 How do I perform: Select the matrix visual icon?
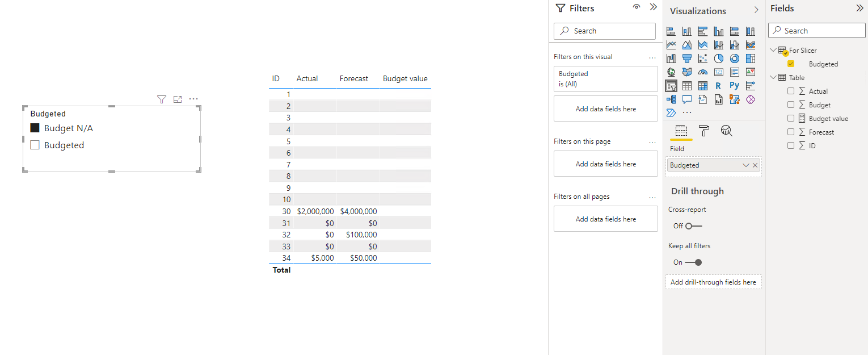703,86
